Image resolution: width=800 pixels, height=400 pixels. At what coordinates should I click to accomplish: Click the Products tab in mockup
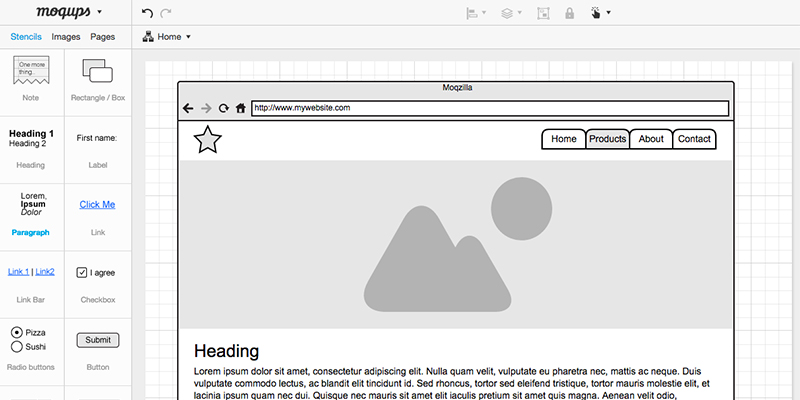[x=608, y=139]
